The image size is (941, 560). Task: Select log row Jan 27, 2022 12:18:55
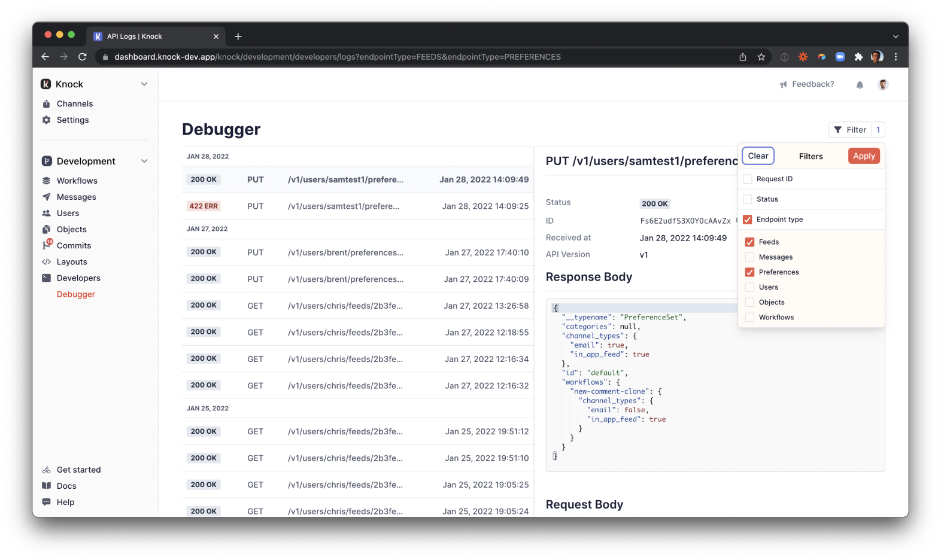click(x=358, y=332)
